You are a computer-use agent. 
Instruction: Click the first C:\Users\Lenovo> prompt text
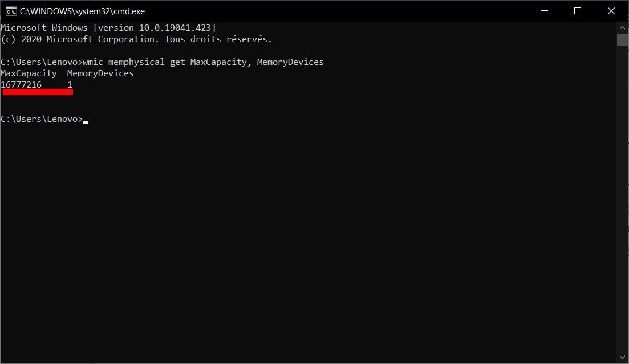41,62
